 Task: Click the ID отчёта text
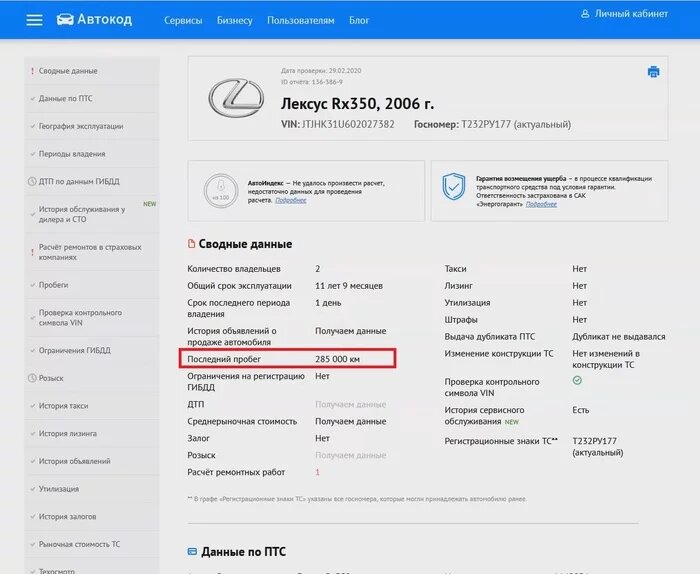[312, 82]
